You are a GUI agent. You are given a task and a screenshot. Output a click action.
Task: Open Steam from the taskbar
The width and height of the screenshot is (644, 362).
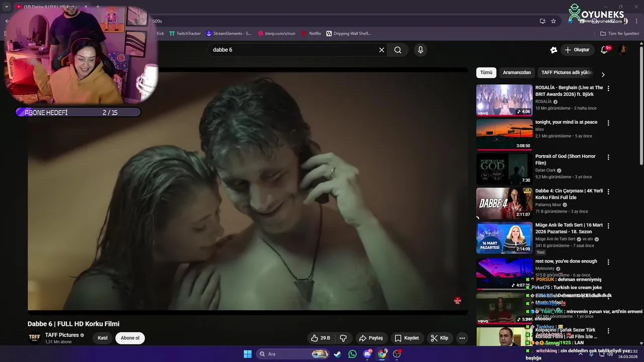click(338, 354)
